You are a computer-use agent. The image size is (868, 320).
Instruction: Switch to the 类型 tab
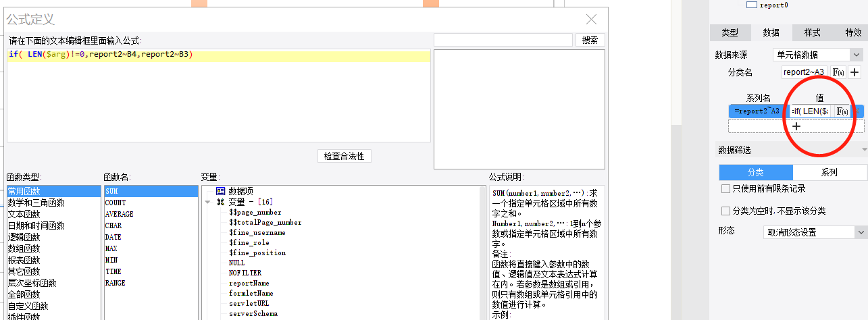click(730, 32)
